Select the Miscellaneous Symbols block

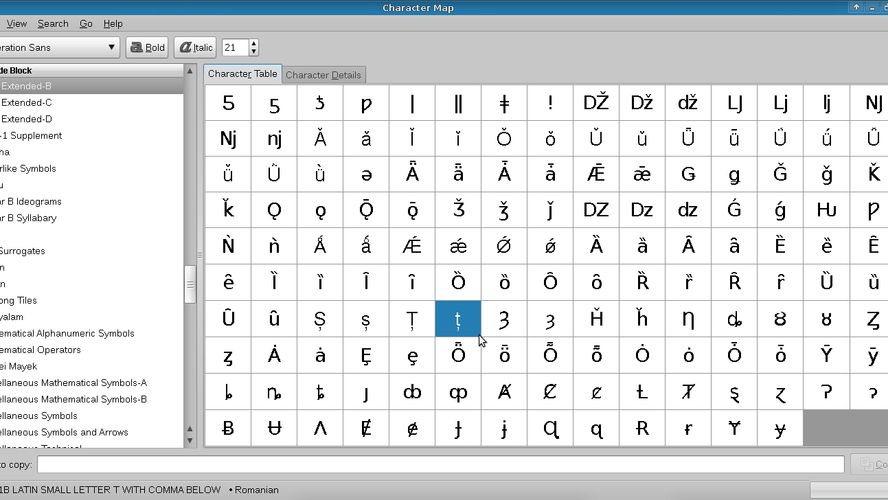(91, 415)
